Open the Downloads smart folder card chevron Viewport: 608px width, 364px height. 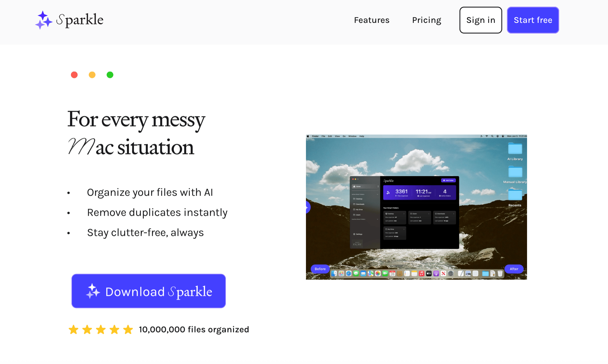coord(454,214)
